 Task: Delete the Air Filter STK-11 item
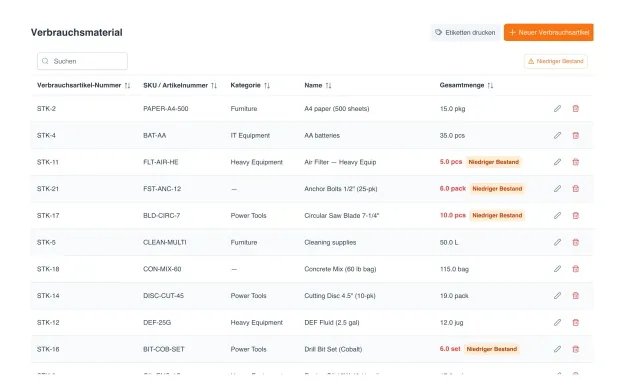[575, 162]
